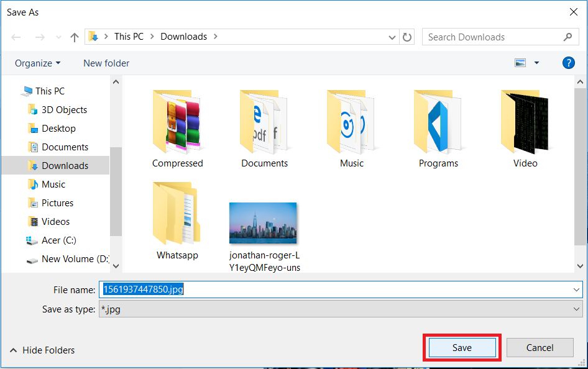This screenshot has width=588, height=369.
Task: Select Videos in navigation pane
Action: (x=55, y=222)
